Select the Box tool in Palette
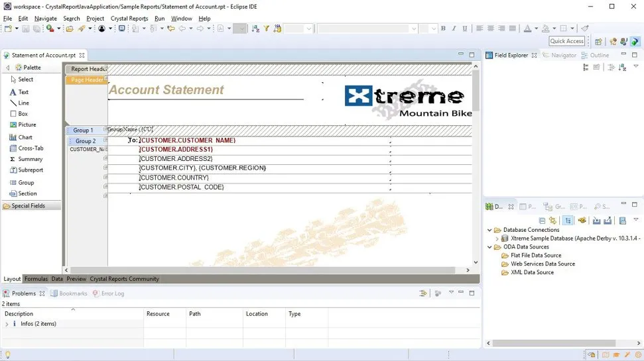 click(x=19, y=114)
